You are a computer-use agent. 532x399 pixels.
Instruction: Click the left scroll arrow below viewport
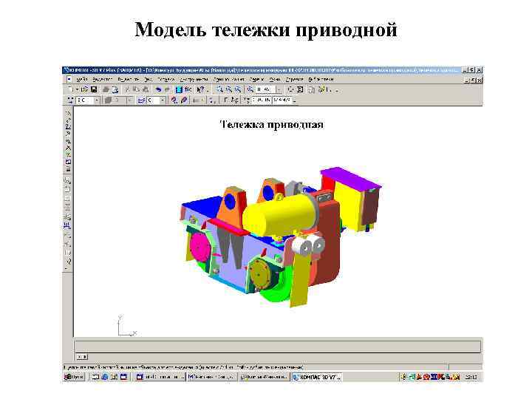79,357
